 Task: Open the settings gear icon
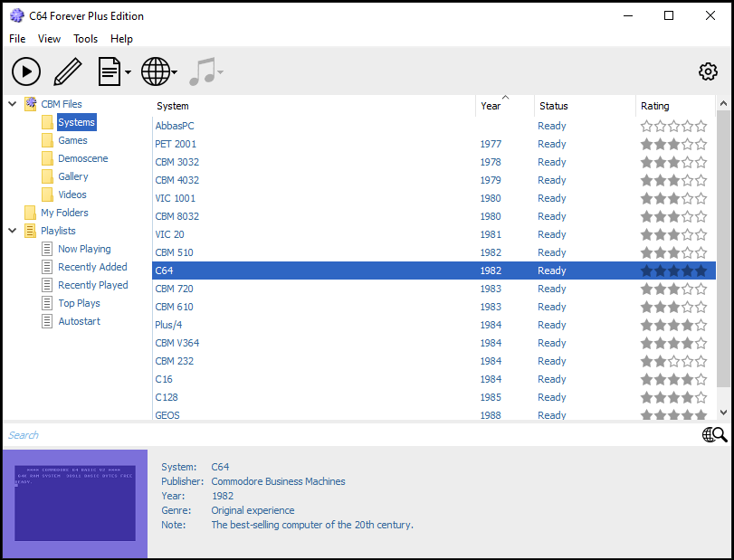(708, 71)
